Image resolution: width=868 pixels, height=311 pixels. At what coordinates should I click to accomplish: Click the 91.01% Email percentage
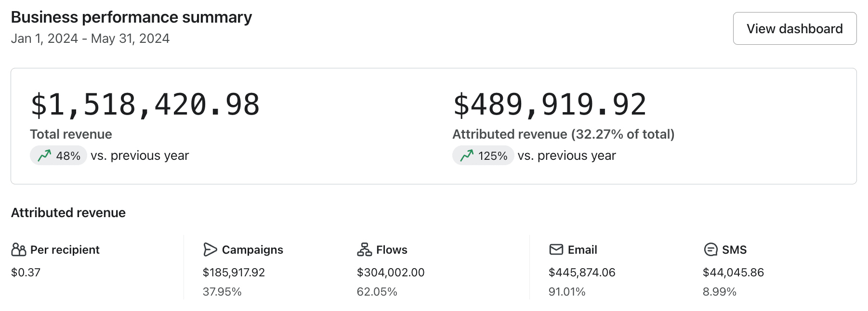(567, 292)
